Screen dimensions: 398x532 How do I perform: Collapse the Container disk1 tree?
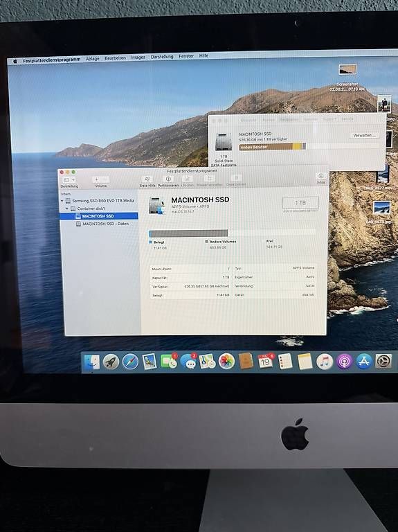(67, 209)
